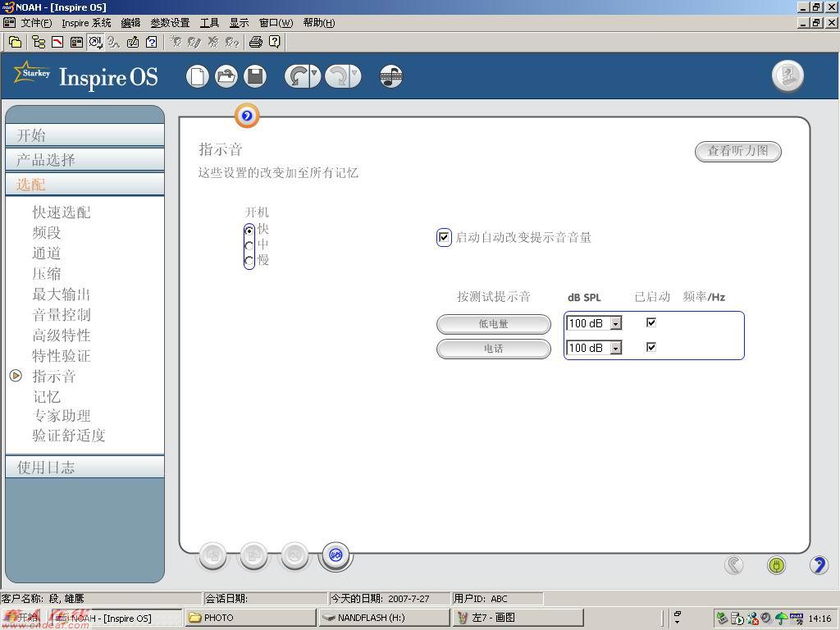Go to 频段 in the sidebar
The height and width of the screenshot is (630, 840).
tap(47, 232)
